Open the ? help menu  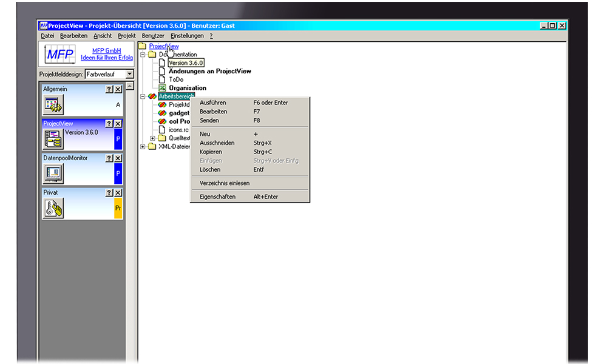211,36
